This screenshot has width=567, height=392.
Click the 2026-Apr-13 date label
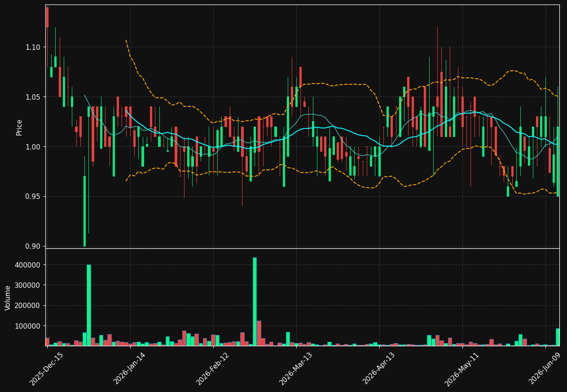(x=379, y=369)
